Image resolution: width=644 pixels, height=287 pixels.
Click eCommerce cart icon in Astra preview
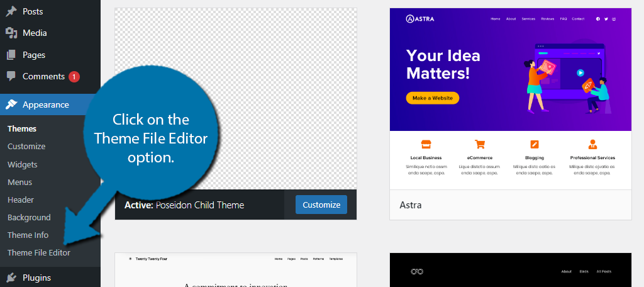pos(479,144)
